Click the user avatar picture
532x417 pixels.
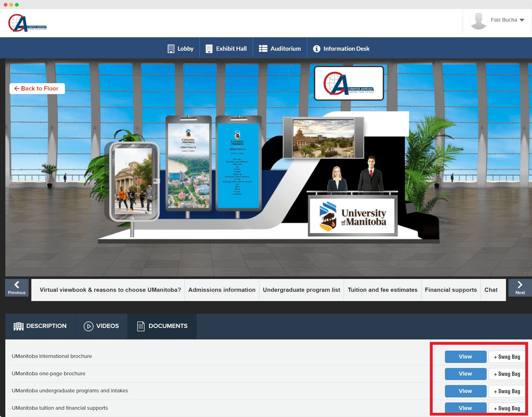(x=479, y=20)
